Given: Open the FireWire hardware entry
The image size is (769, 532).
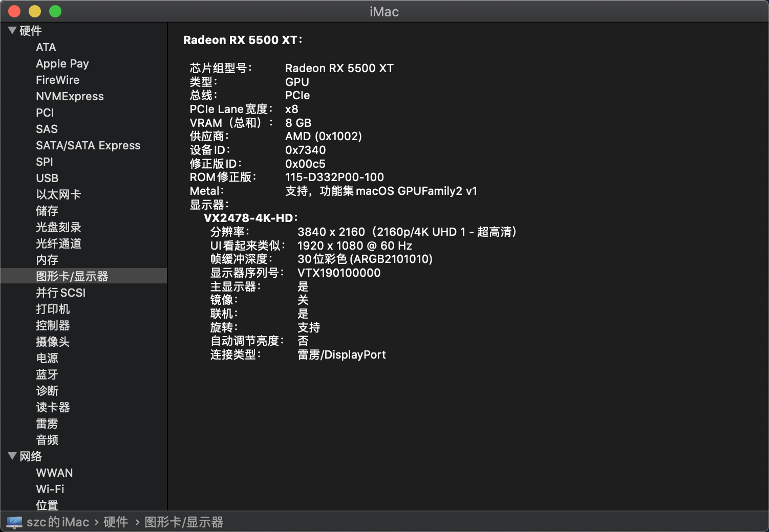Looking at the screenshot, I should point(58,80).
